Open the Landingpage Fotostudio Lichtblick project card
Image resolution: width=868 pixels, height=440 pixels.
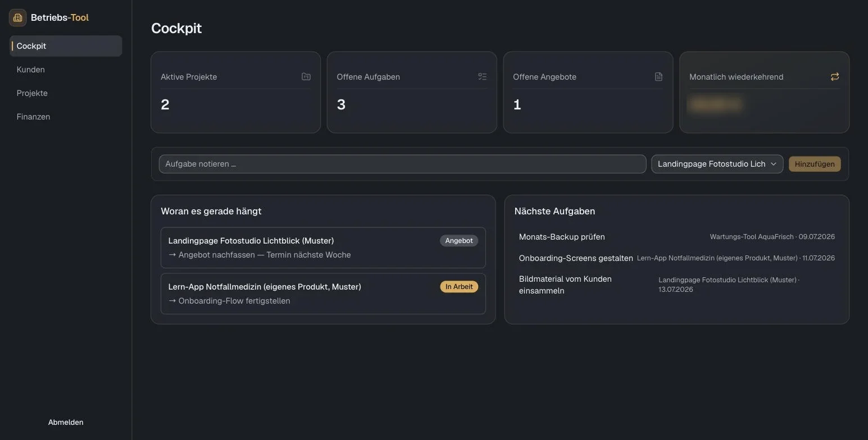click(323, 247)
